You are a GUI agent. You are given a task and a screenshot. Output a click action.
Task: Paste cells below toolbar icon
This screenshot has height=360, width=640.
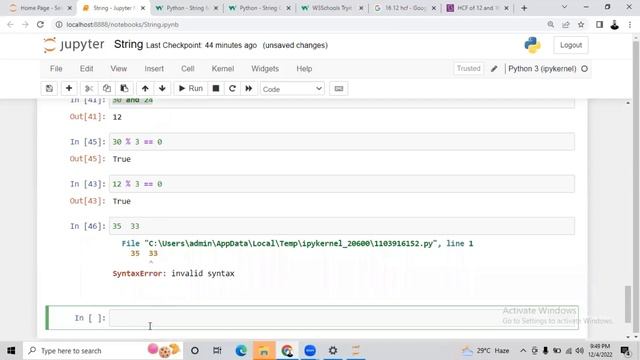pos(124,89)
